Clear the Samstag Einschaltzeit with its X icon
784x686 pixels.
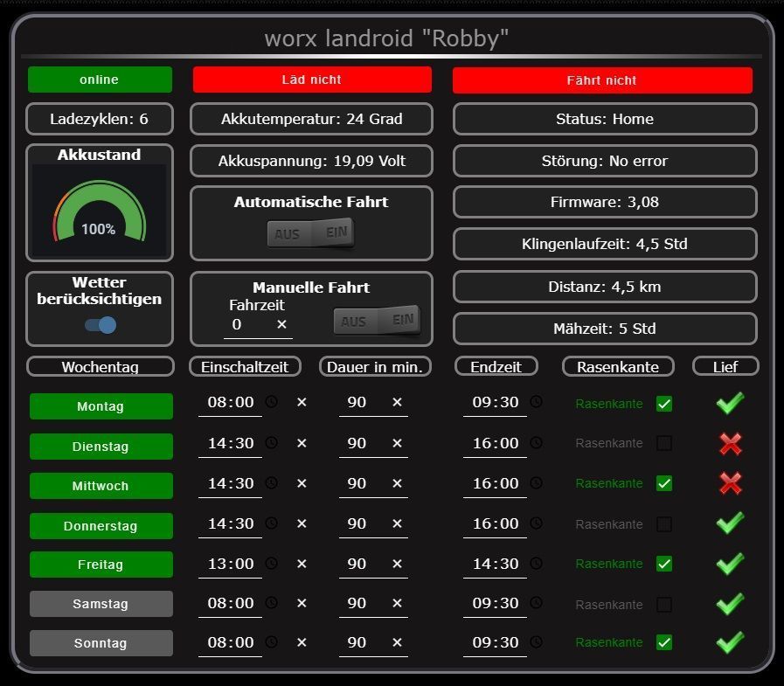point(302,603)
